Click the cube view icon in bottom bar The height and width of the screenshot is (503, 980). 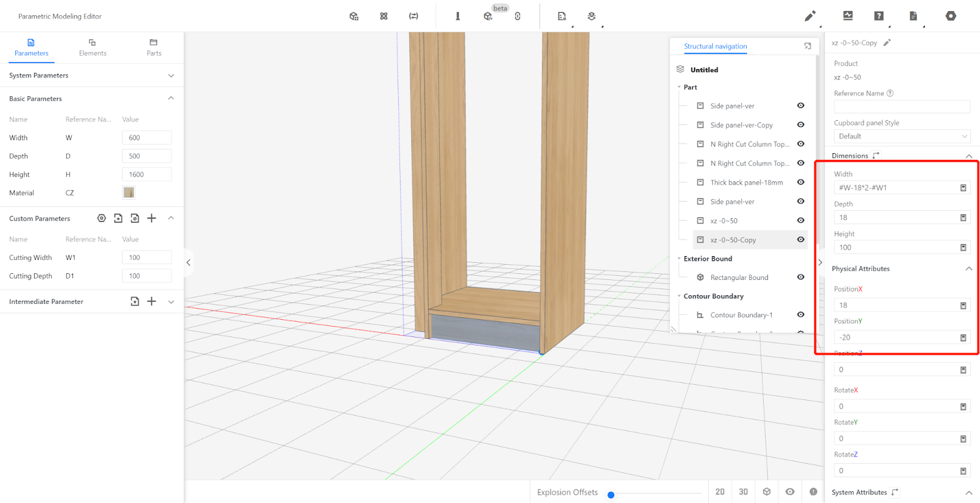(x=767, y=491)
